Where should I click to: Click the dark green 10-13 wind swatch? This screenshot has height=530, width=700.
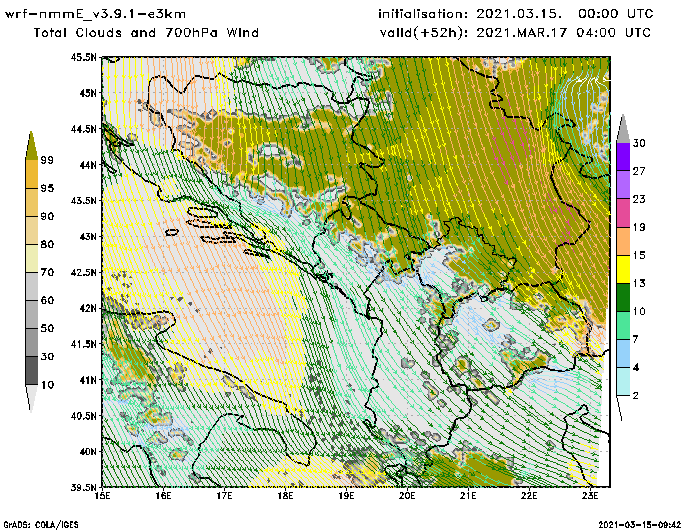coord(623,297)
